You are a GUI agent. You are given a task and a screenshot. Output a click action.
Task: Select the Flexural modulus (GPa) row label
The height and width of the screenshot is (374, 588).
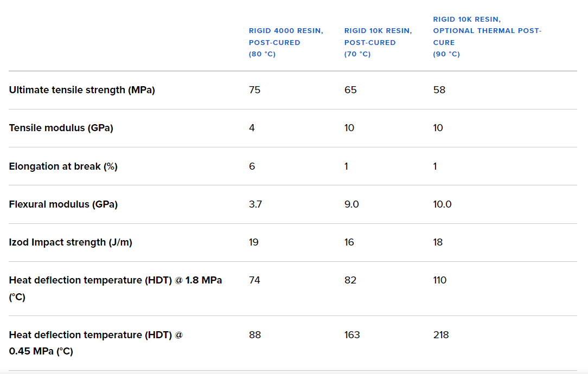point(63,204)
